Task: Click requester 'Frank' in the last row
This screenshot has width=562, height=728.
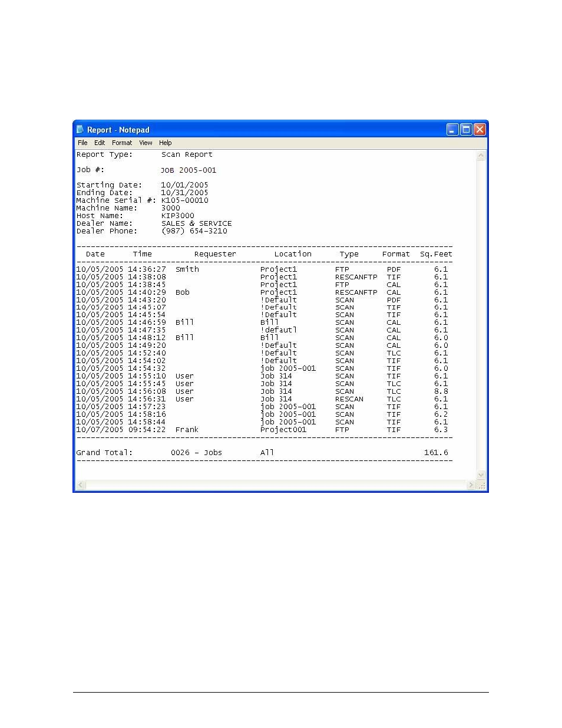Action: coord(187,430)
